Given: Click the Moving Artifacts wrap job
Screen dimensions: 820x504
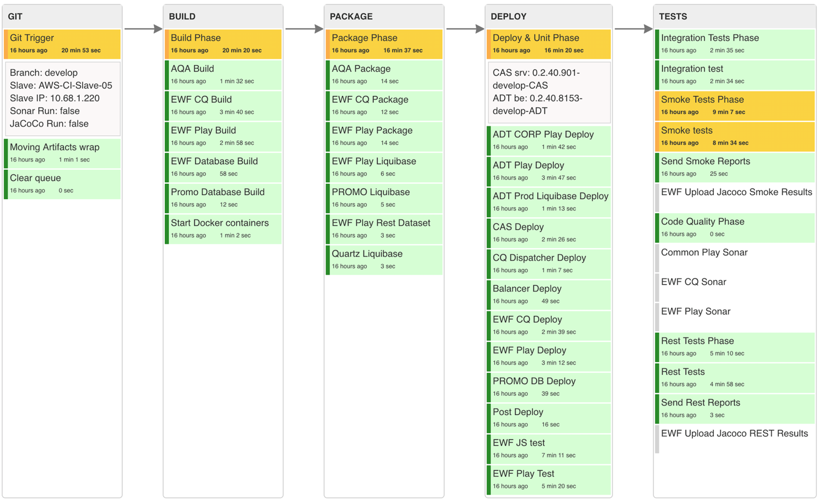Looking at the screenshot, I should (x=55, y=147).
